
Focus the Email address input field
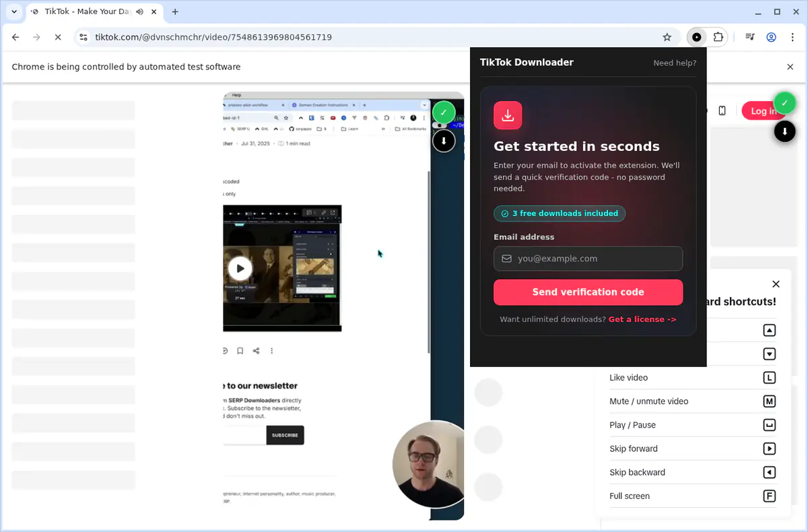click(588, 259)
